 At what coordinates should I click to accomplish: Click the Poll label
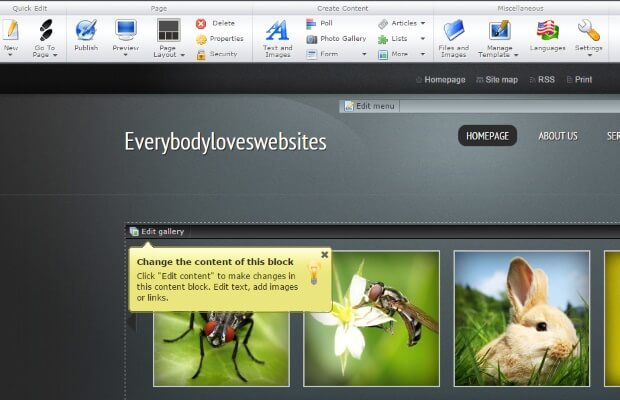pyautogui.click(x=326, y=23)
